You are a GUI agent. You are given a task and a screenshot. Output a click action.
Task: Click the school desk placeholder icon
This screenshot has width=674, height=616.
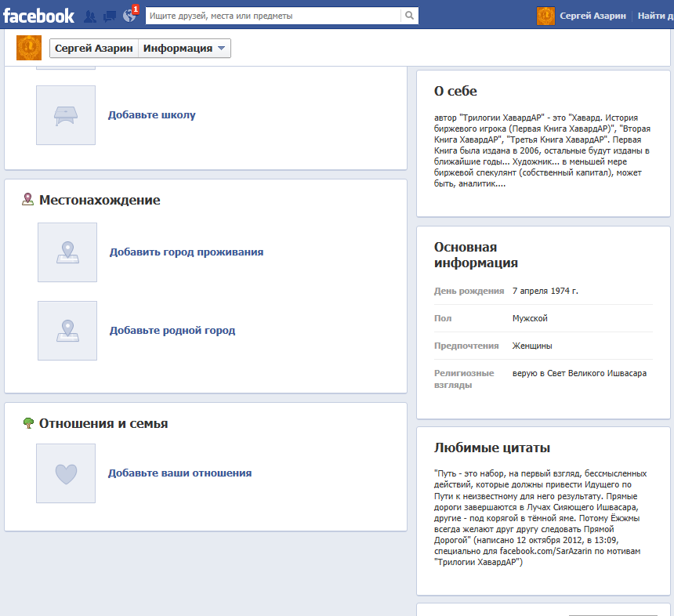pos(66,115)
